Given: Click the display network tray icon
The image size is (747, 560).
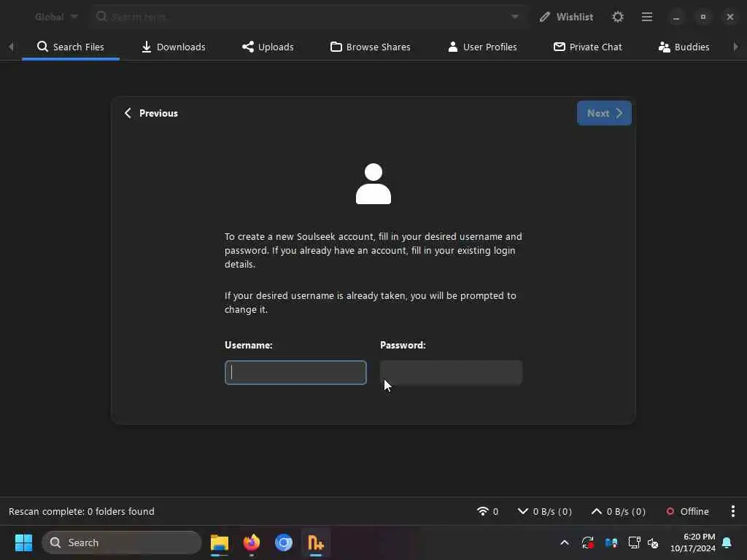Looking at the screenshot, I should pos(634,542).
